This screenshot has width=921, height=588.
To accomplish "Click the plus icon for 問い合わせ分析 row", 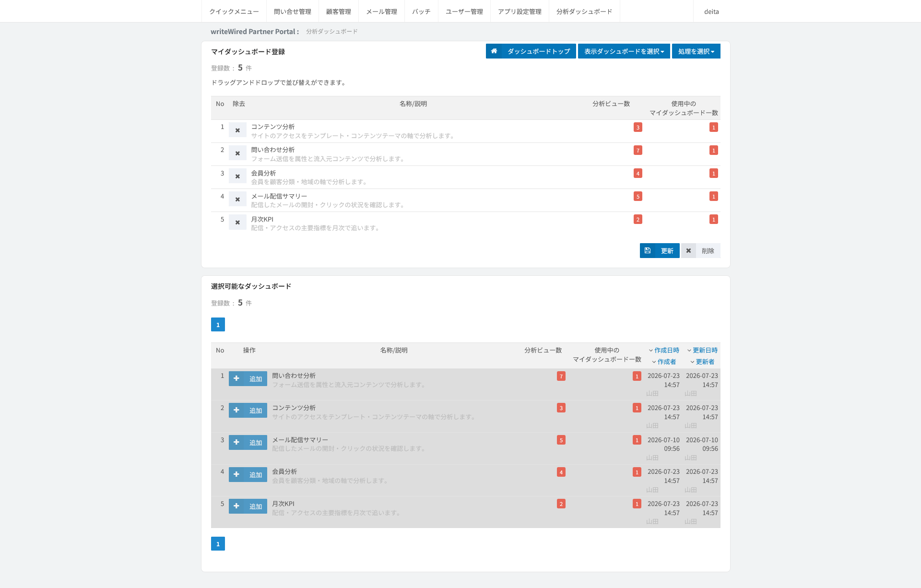I will [x=236, y=378].
